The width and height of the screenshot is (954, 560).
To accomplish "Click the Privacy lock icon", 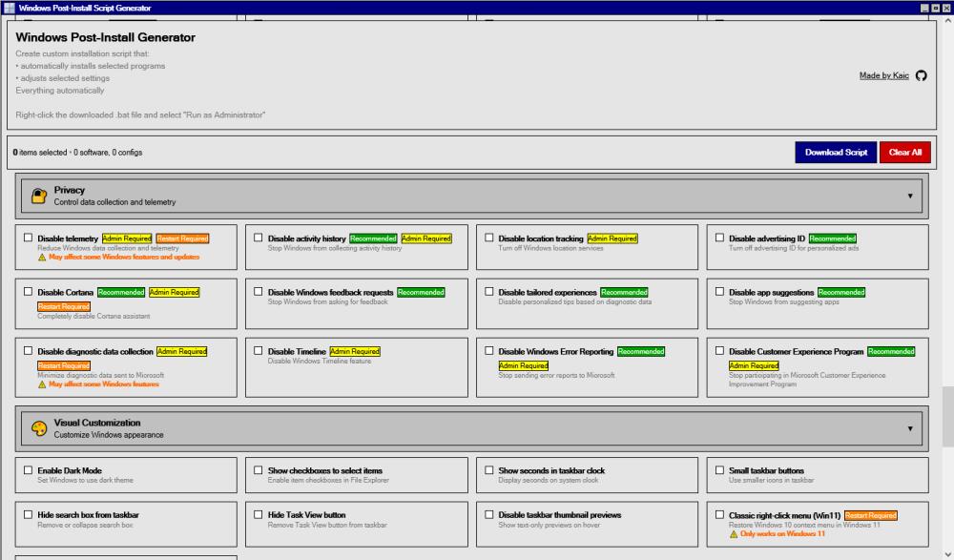I will coord(39,196).
